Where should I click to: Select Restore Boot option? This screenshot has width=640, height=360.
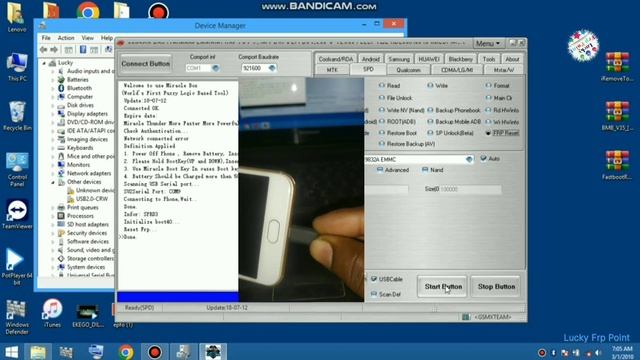click(397, 133)
